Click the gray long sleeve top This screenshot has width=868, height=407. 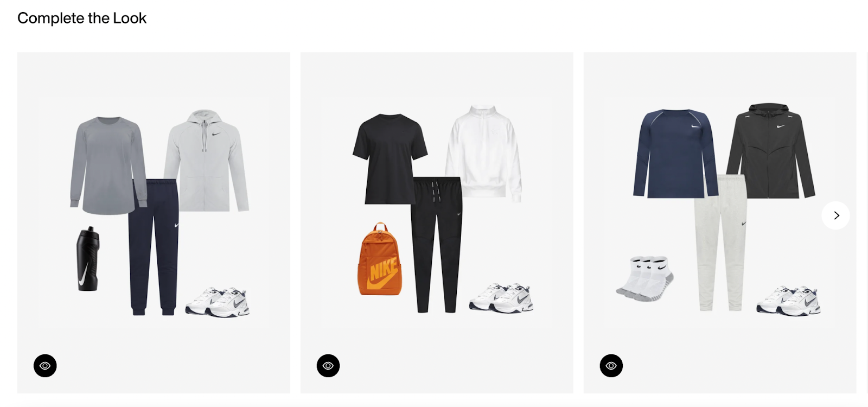107,166
